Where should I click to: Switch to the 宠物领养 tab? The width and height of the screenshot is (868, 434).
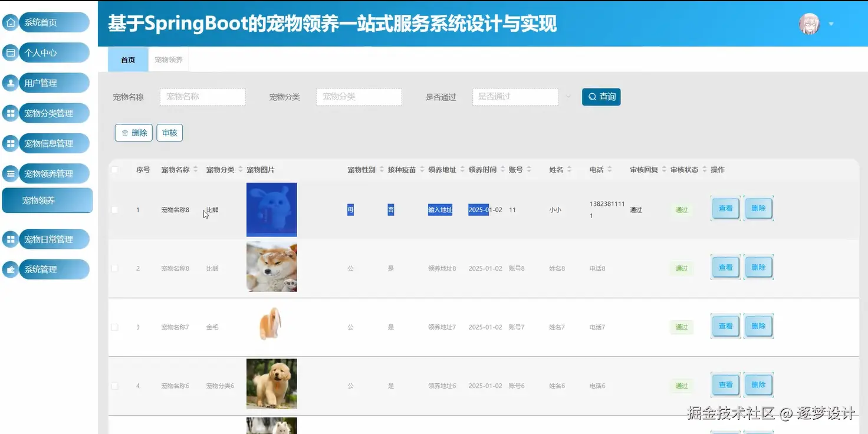[x=169, y=60]
